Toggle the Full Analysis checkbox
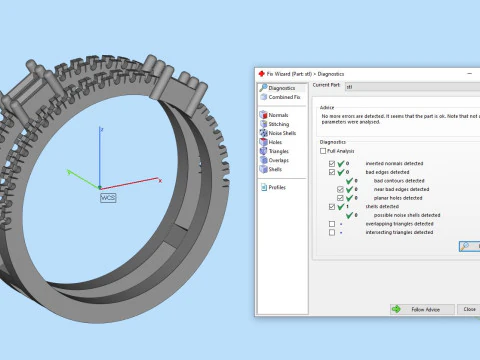 click(x=323, y=151)
